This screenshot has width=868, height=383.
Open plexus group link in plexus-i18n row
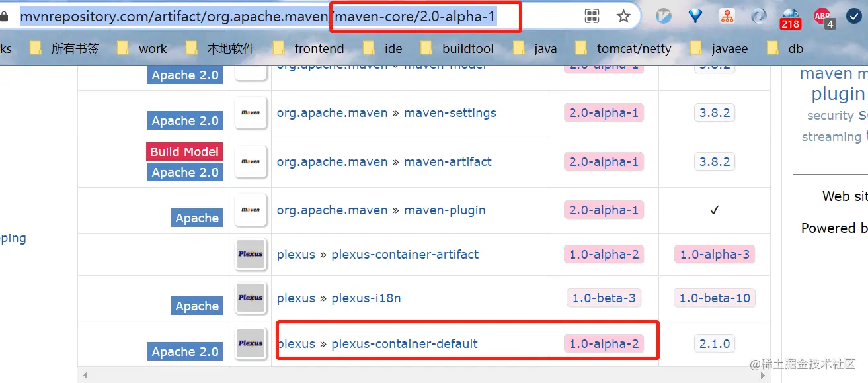pos(296,298)
